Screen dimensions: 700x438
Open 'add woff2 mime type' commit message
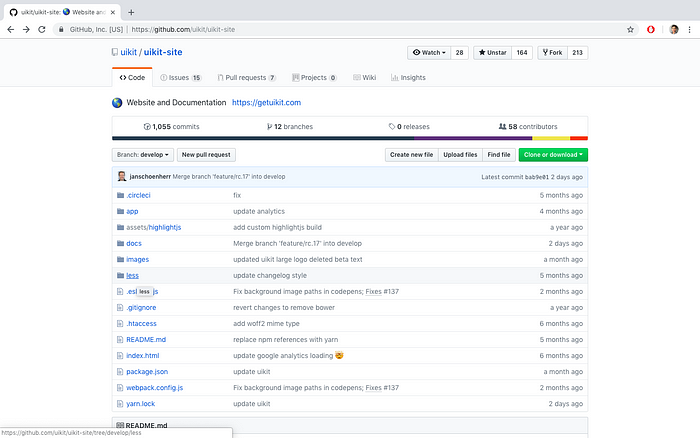coord(267,324)
